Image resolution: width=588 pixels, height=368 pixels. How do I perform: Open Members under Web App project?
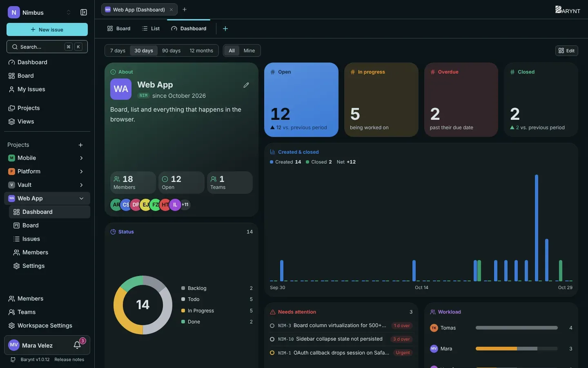49,252
